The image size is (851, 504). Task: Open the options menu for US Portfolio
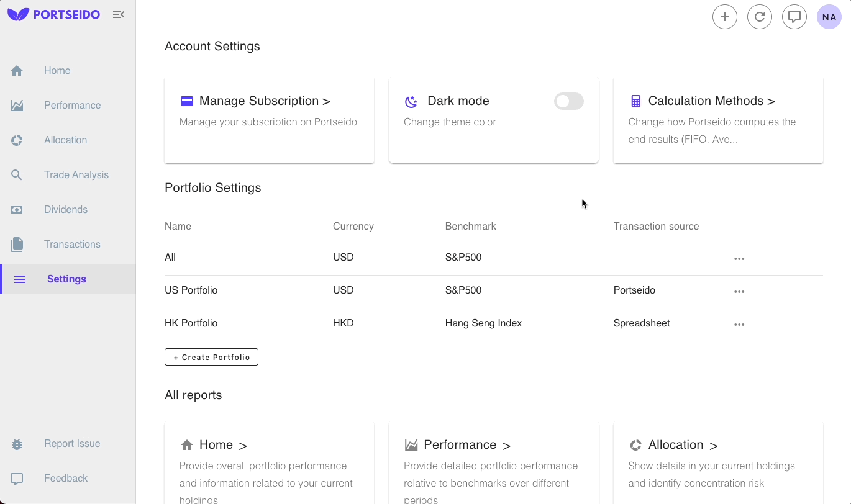(739, 292)
